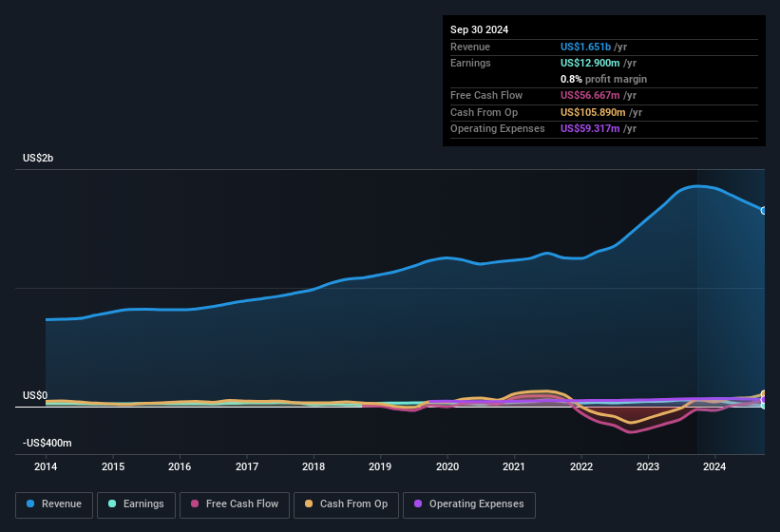Click the US$1.651b revenue value
Viewport: 780px width, 532px height.
(585, 47)
